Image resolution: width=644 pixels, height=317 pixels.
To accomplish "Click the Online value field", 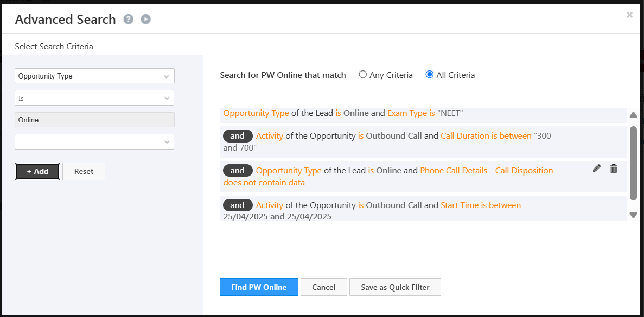I will (94, 120).
